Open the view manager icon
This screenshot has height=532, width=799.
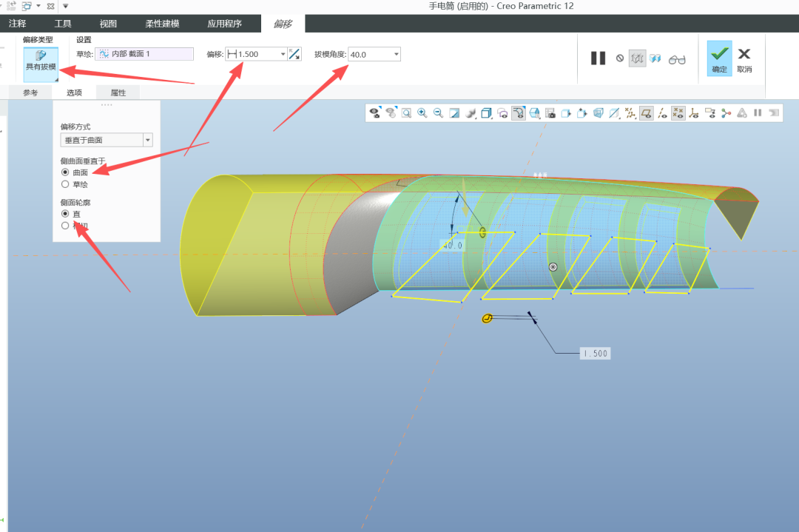(550, 113)
